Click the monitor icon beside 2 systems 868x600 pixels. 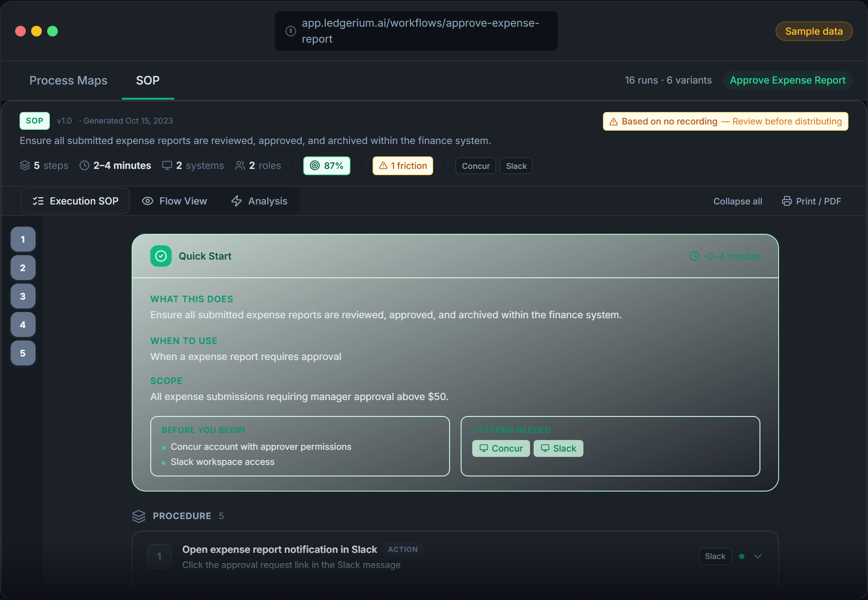click(x=167, y=165)
